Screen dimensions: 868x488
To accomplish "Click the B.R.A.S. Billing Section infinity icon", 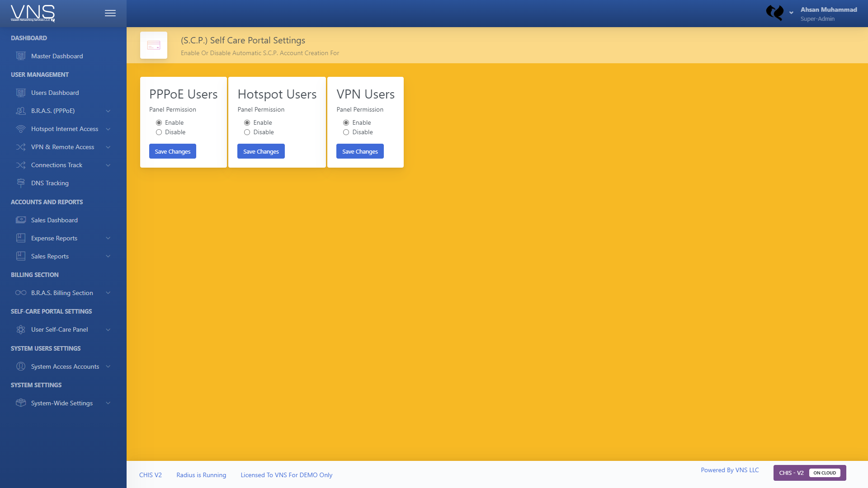I will (x=21, y=293).
